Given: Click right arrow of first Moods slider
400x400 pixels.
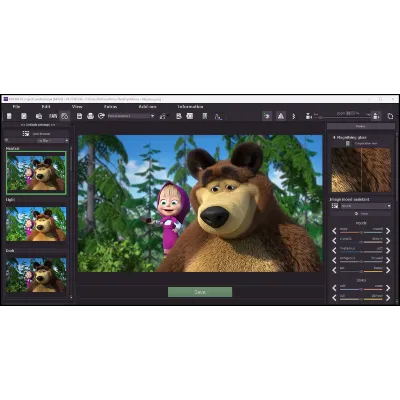Looking at the screenshot, I should point(388,231).
